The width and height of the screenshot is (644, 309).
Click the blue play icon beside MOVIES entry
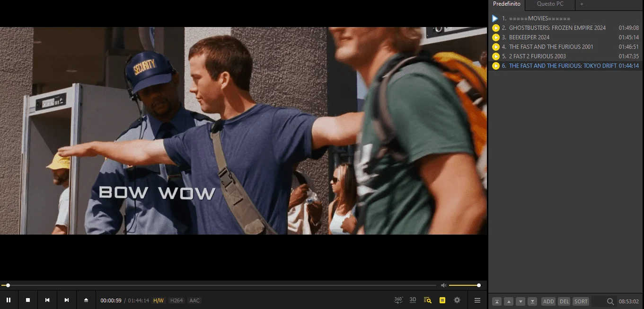coord(495,18)
